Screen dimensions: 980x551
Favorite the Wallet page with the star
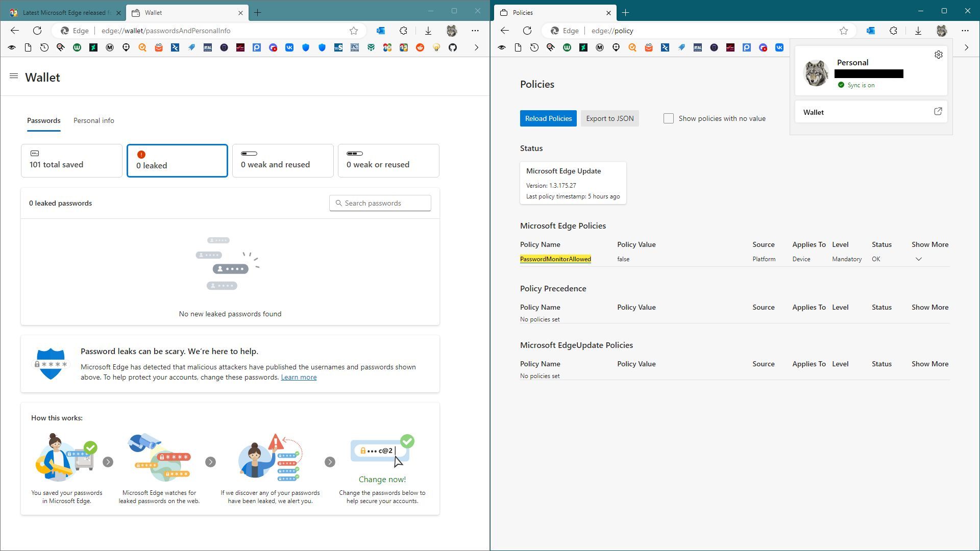[x=354, y=31]
